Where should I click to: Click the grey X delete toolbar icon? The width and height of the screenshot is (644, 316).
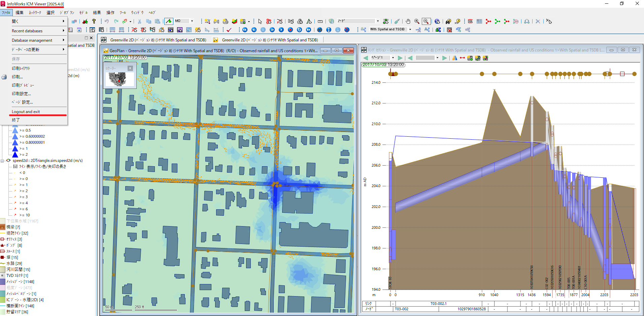click(x=538, y=21)
